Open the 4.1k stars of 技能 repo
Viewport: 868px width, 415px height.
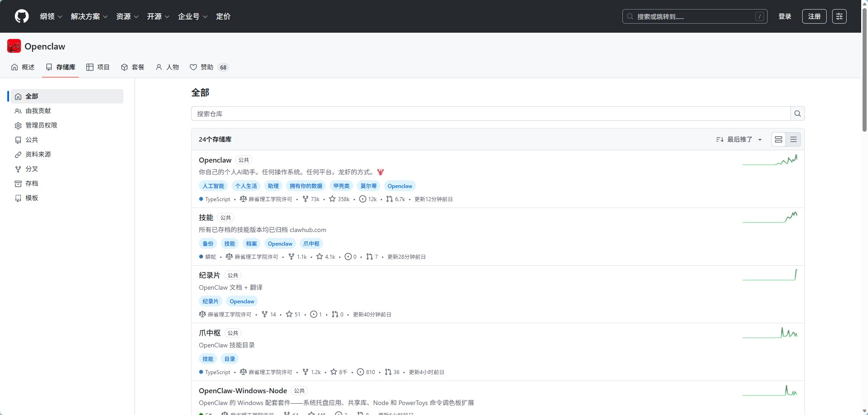pos(325,257)
